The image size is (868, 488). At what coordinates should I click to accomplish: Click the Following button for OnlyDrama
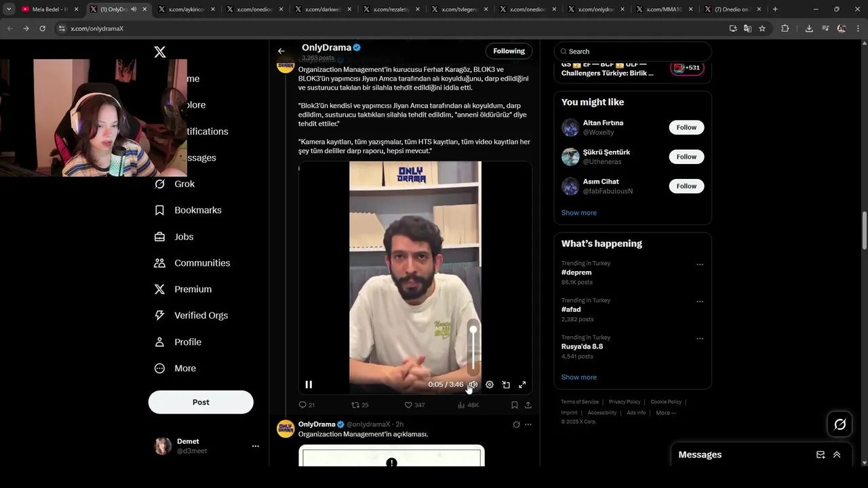(509, 51)
